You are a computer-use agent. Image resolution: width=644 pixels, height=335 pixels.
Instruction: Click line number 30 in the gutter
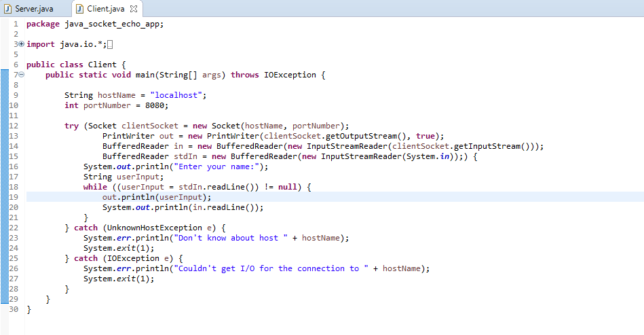coord(14,309)
